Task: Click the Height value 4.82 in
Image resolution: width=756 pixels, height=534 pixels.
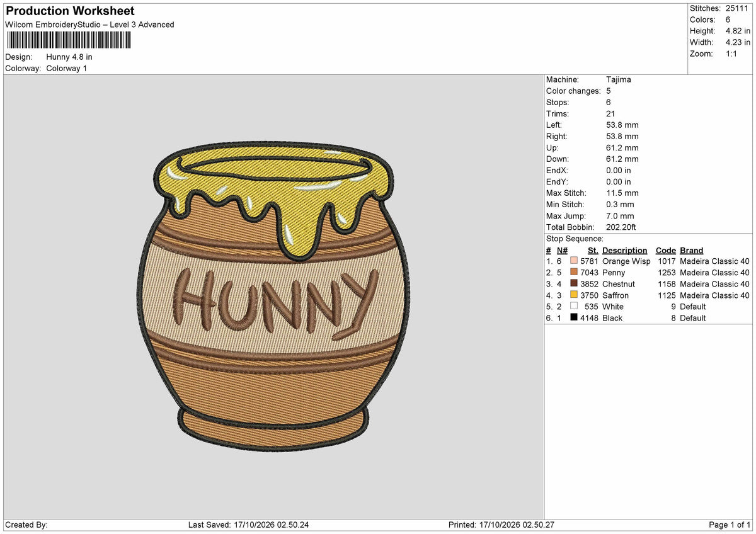Action: pyautogui.click(x=738, y=31)
